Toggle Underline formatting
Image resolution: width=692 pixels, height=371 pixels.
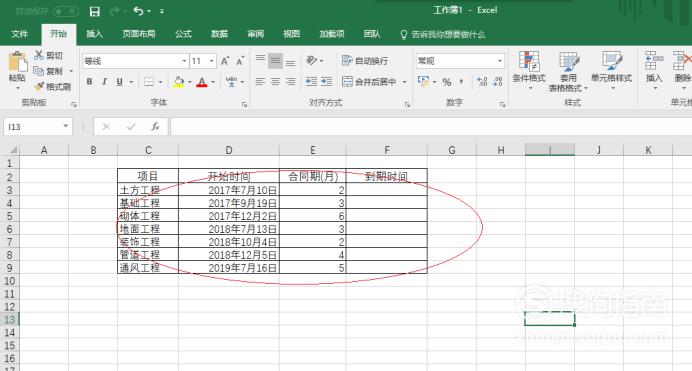tap(119, 82)
